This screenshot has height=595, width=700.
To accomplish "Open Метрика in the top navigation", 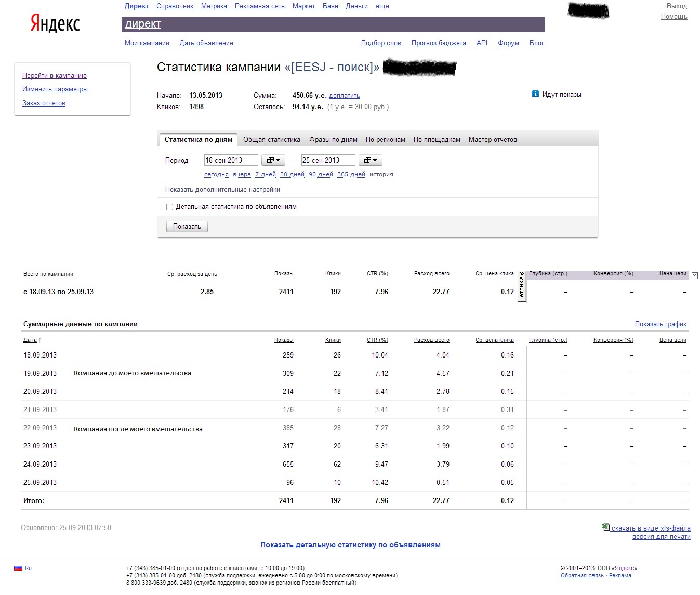I will point(214,6).
